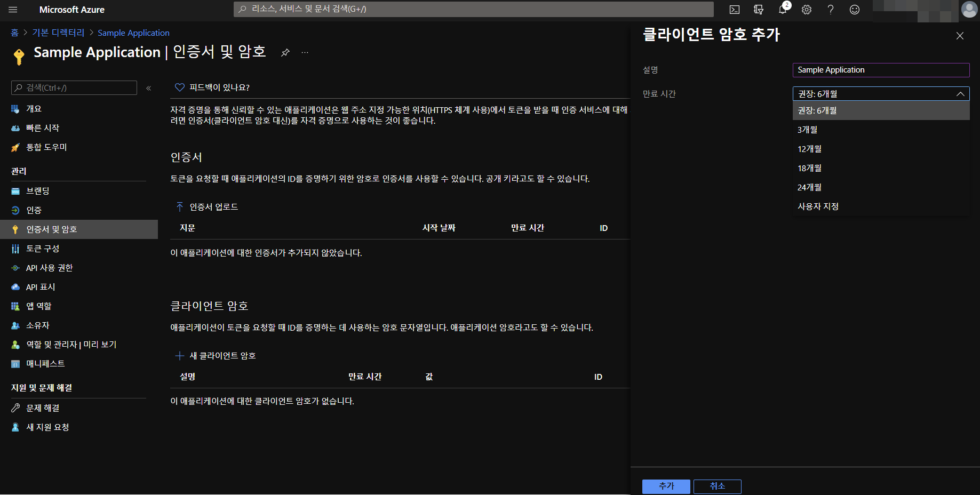Choose 사용자 지정 expiration option
The width and height of the screenshot is (980, 495).
(818, 206)
